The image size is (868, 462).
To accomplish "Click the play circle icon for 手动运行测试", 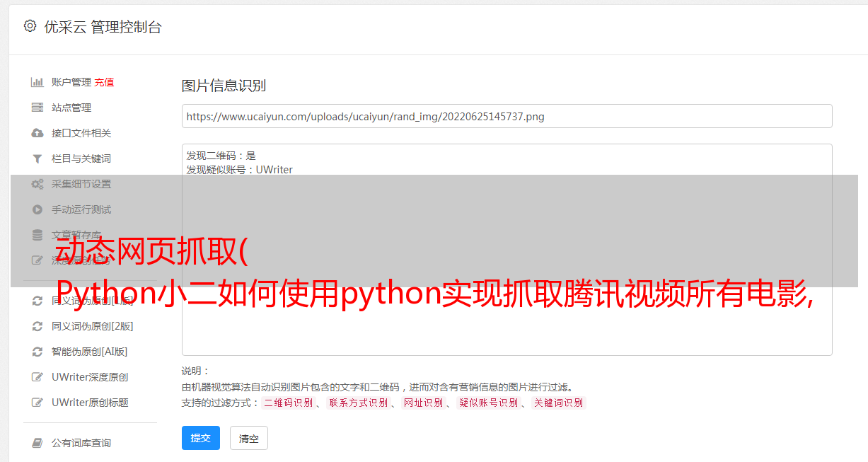I will pyautogui.click(x=37, y=209).
